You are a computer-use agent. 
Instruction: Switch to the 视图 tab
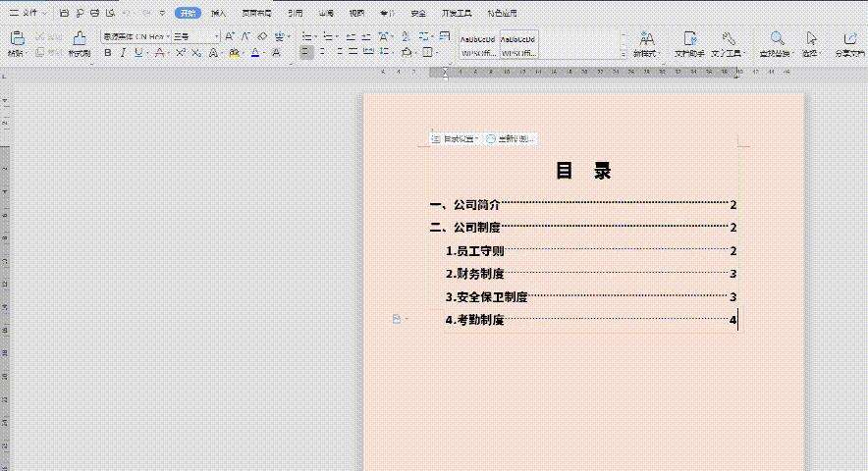[x=356, y=13]
